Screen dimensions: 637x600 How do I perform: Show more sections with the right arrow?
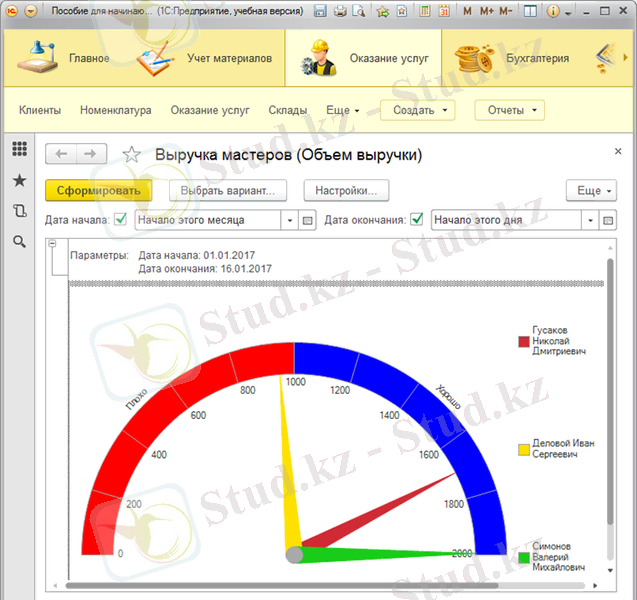[x=625, y=58]
